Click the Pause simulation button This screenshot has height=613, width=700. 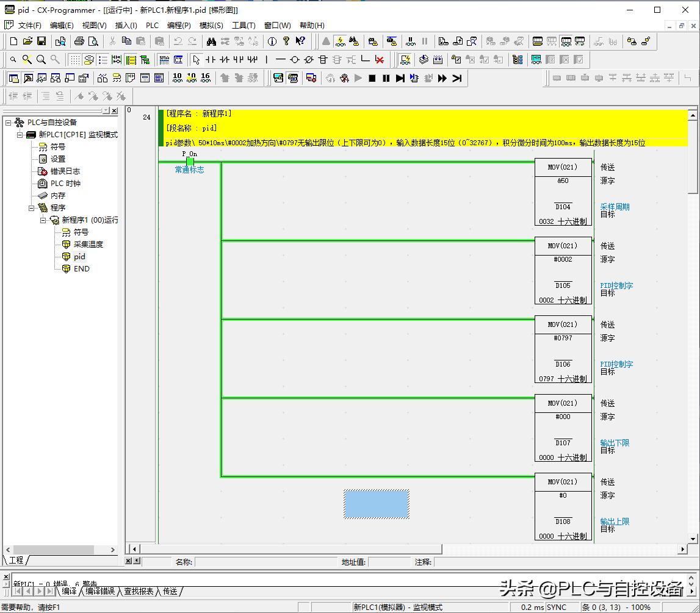click(x=386, y=78)
